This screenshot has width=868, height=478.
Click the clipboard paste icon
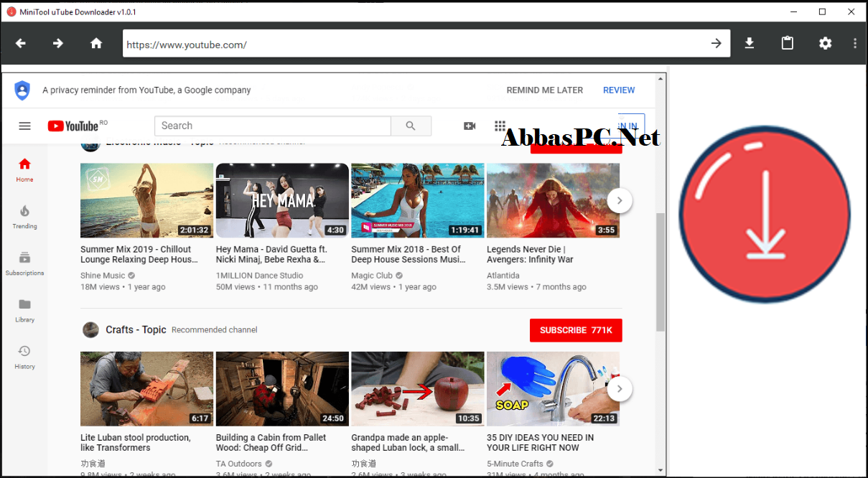[x=788, y=44]
